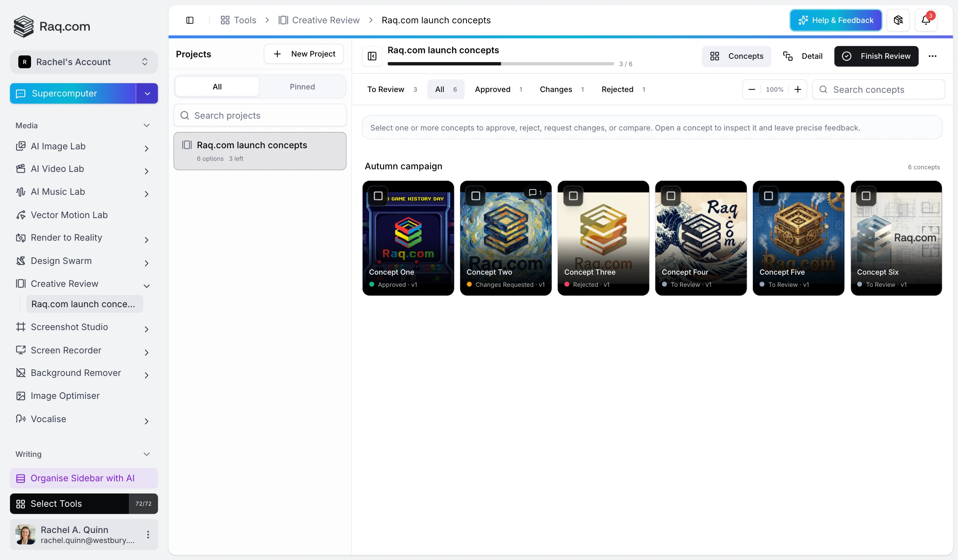The width and height of the screenshot is (958, 560).
Task: Expand Render to Reality chevron
Action: click(x=146, y=240)
